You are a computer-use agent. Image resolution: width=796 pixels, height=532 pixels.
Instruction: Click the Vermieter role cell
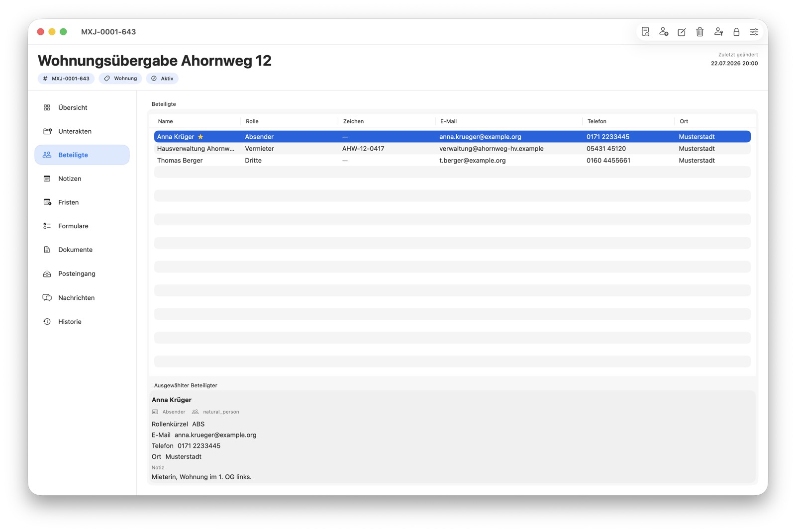[x=259, y=149]
